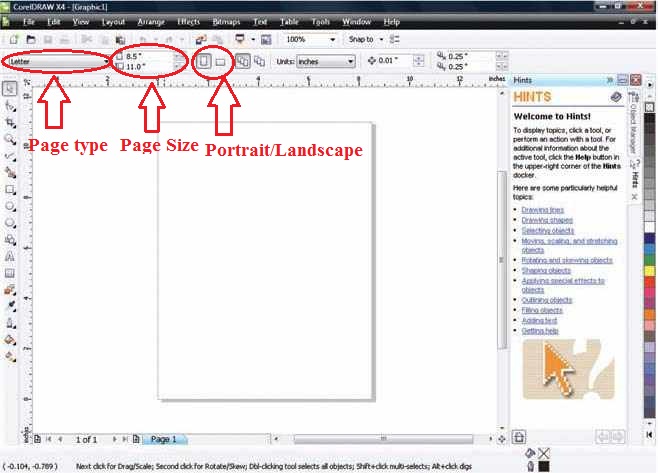The image size is (658, 473).
Task: Switch to the Page 1 tab
Action: [164, 439]
